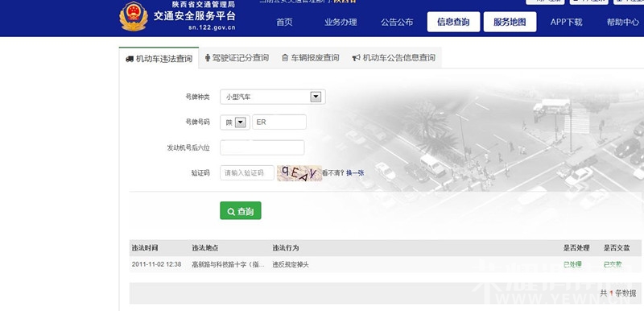Switch to 车辆报废查询 tab
Viewport: 644px width, 311px height.
click(311, 58)
